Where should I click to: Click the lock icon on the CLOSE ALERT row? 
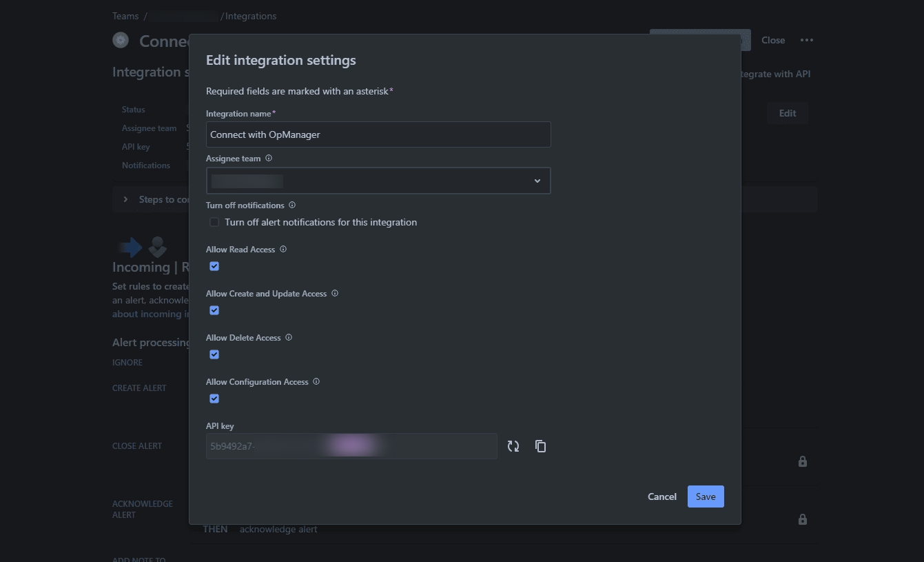[802, 461]
